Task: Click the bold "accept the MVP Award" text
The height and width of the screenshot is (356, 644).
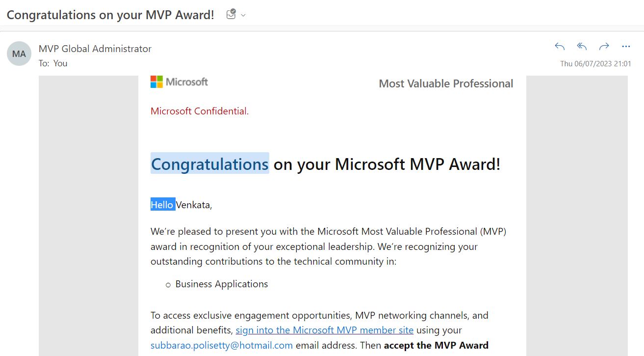Action: [x=436, y=345]
